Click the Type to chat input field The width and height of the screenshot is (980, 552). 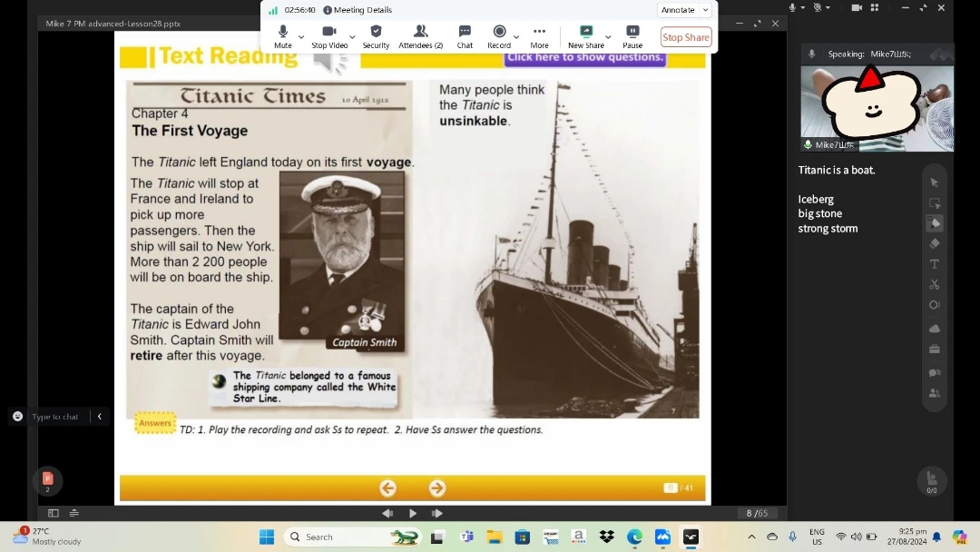coord(57,417)
